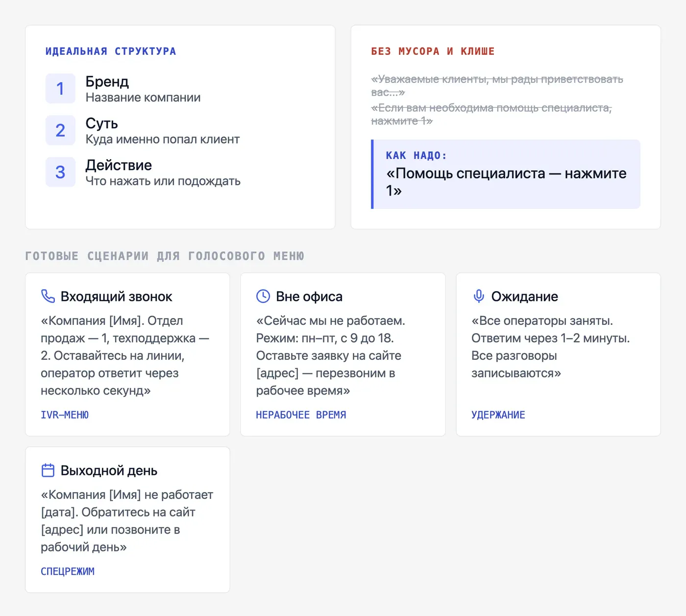Image resolution: width=686 pixels, height=616 pixels.
Task: Select the number 3 badge for Действие
Action: (x=60, y=172)
